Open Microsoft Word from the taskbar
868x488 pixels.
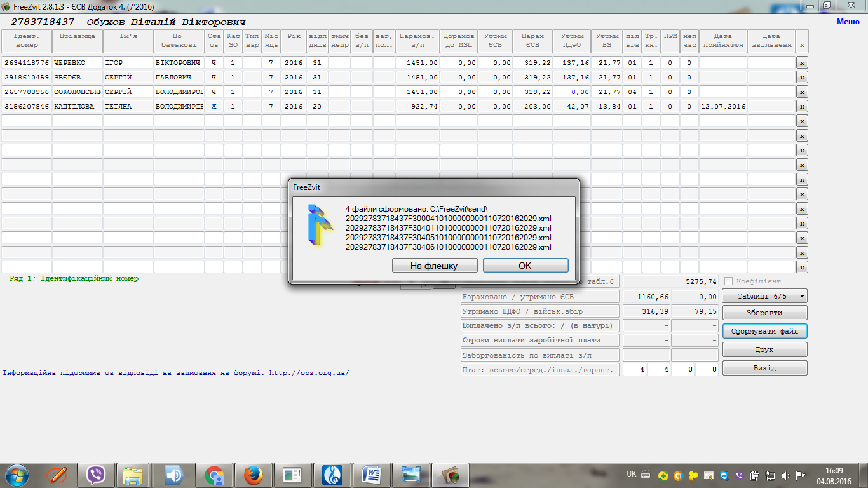pyautogui.click(x=371, y=475)
